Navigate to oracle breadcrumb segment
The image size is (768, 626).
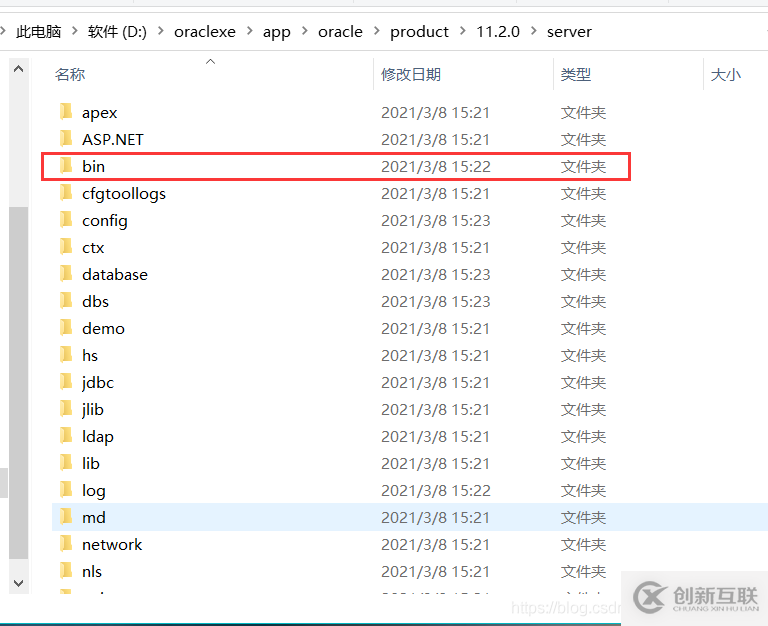tap(340, 31)
